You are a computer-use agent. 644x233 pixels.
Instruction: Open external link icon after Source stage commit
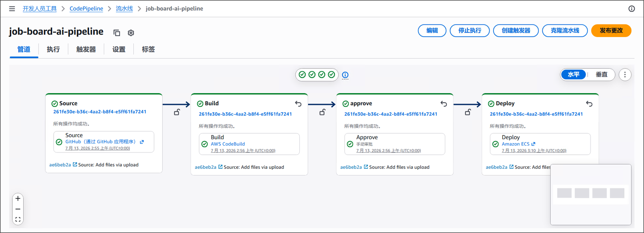pyautogui.click(x=75, y=165)
